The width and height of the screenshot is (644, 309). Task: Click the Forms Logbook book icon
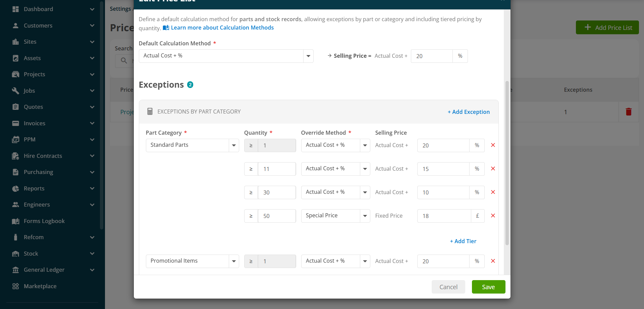15,221
